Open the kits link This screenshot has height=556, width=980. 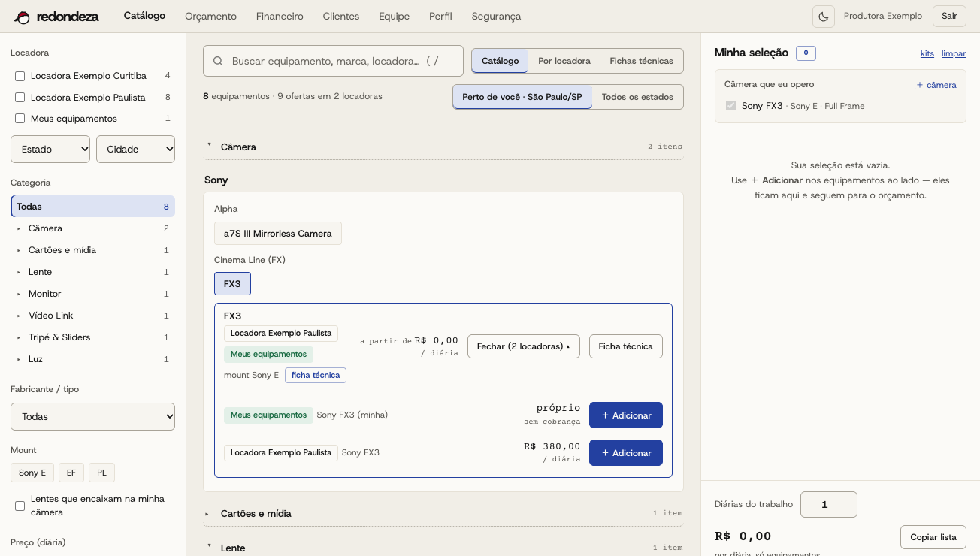[927, 53]
